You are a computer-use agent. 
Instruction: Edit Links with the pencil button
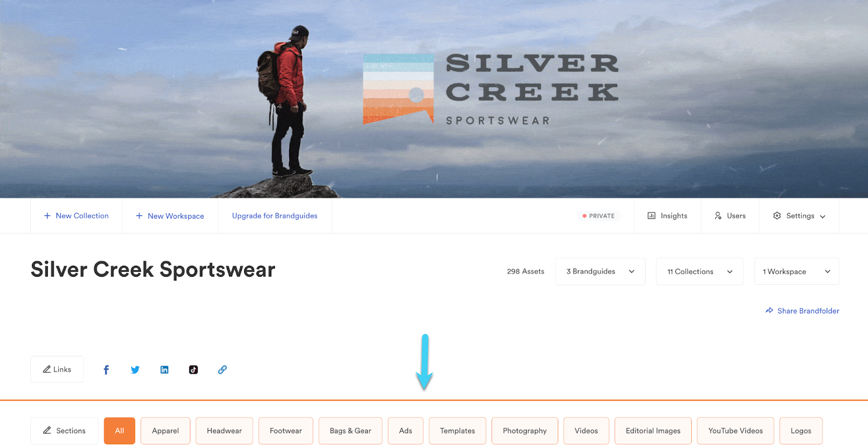point(57,369)
